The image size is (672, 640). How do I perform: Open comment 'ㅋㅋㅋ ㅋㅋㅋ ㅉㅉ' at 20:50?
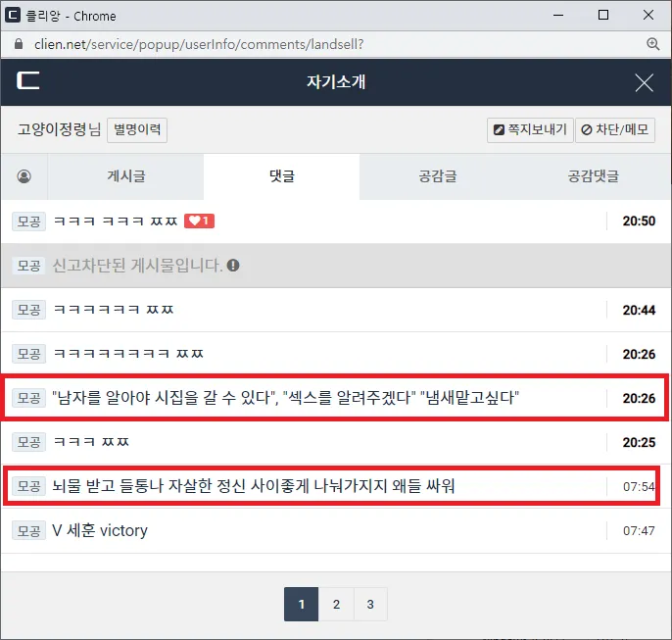click(116, 222)
